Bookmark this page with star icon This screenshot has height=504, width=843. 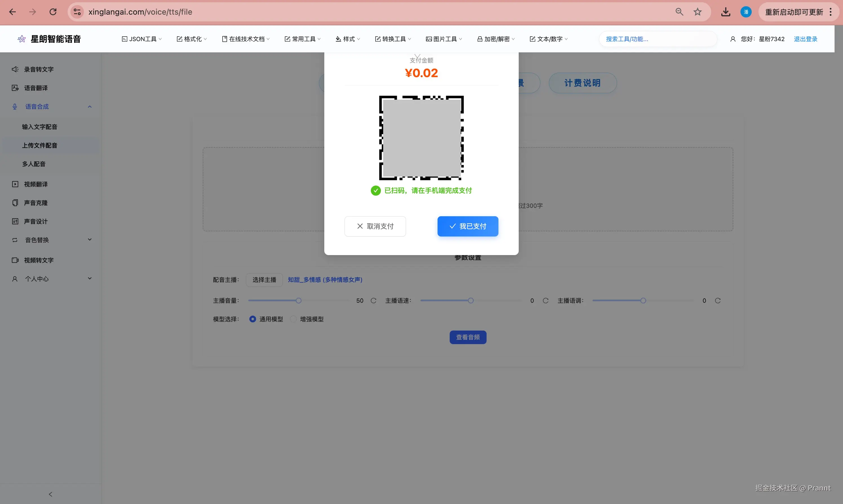[698, 12]
